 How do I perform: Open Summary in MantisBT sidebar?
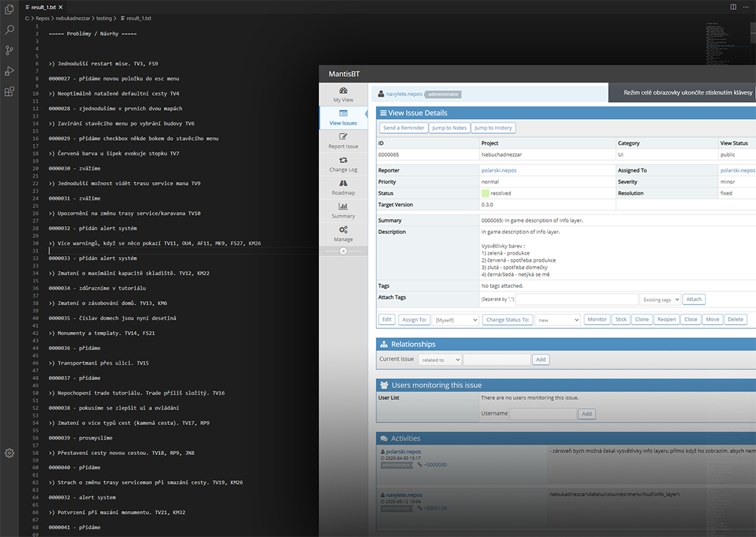coord(343,211)
